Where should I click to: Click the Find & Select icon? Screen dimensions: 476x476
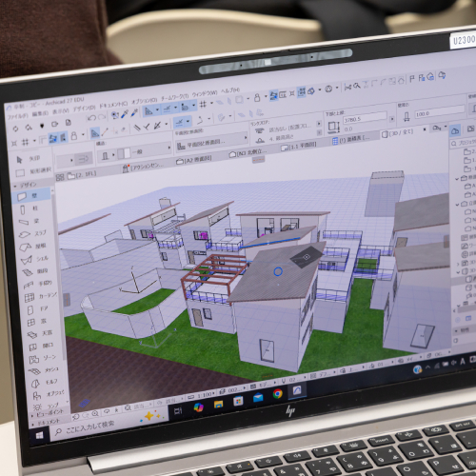click(115, 115)
